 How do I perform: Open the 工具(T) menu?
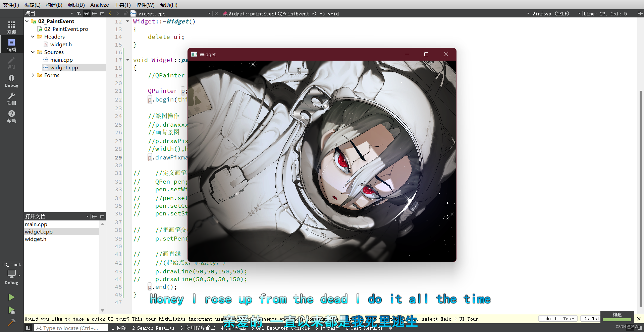pos(122,5)
